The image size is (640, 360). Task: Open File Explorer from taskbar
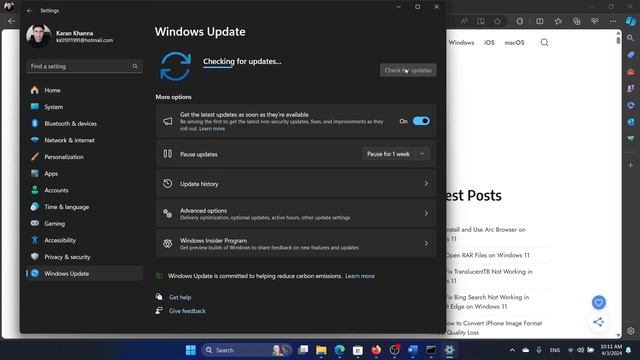(321, 350)
